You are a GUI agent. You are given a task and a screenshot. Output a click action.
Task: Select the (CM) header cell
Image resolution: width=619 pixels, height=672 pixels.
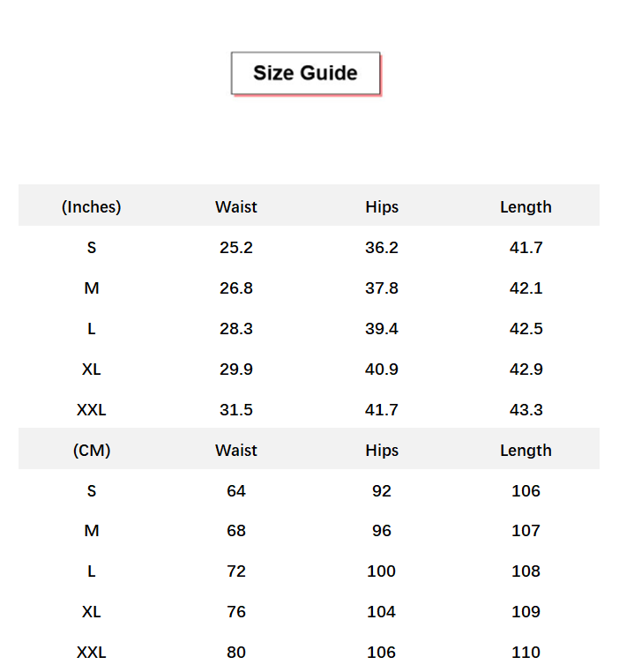tap(91, 451)
